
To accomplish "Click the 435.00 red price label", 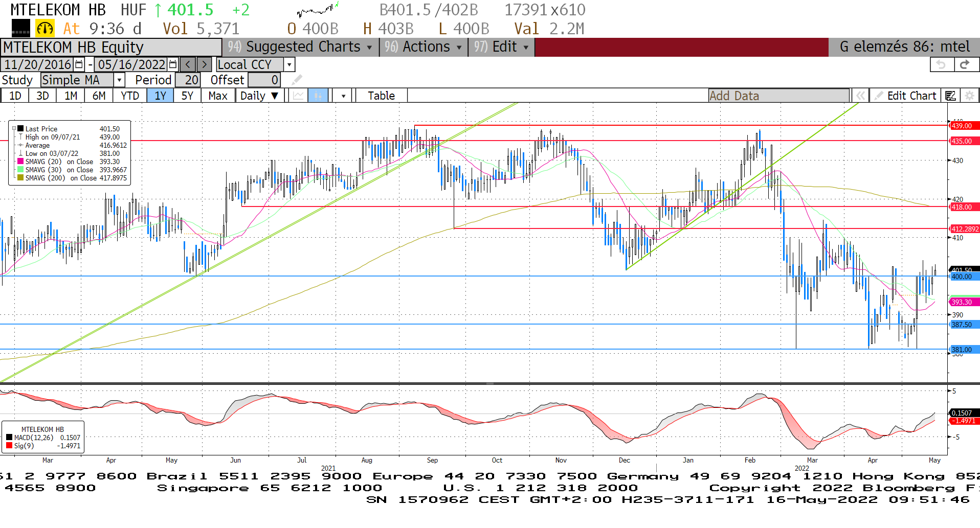I will click(964, 141).
